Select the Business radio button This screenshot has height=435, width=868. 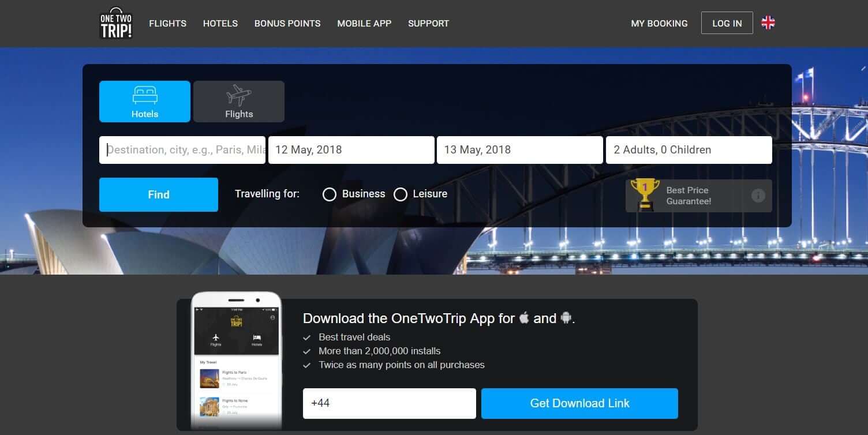click(330, 194)
